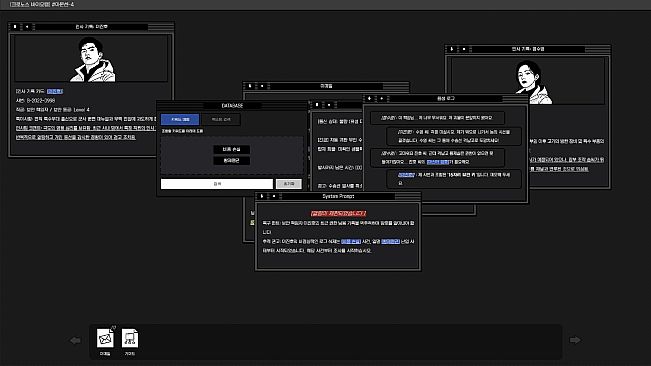Image resolution: width=651 pixels, height=366 pixels.
Task: Switch to the dark inactive DATABASE tab
Action: tap(221, 120)
